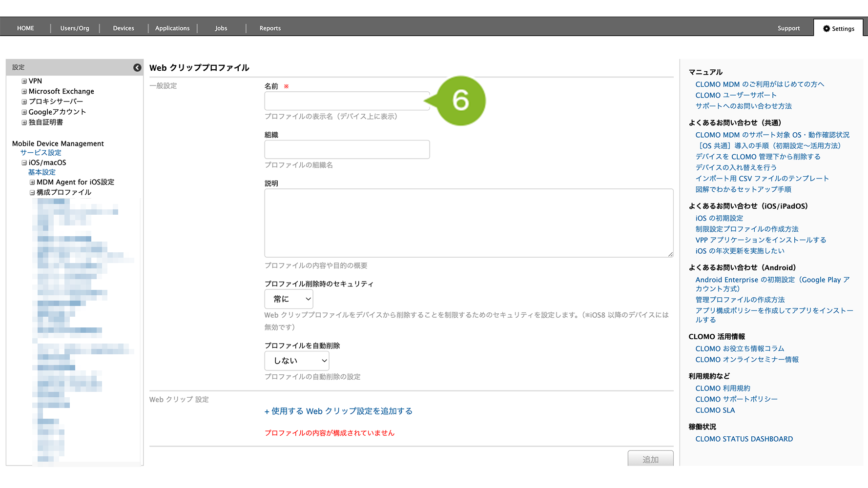
Task: Open the Settings gear tab
Action: click(x=839, y=28)
